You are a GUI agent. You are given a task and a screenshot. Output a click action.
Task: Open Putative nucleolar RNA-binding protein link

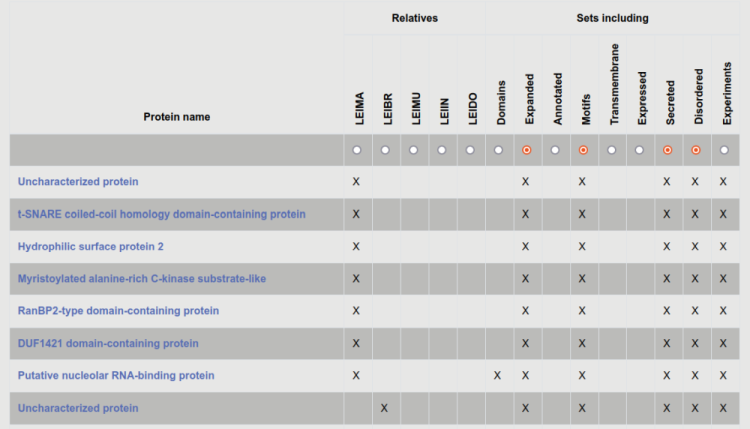pos(116,375)
